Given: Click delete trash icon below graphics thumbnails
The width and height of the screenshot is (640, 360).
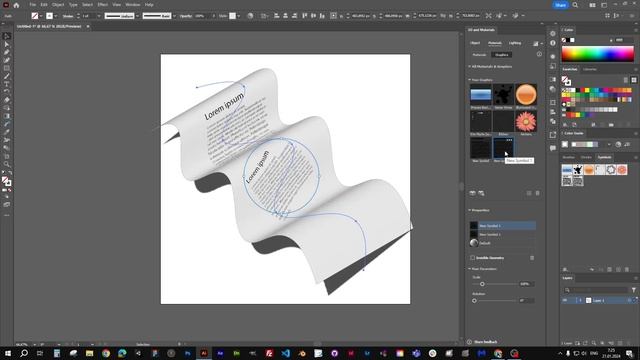Looking at the screenshot, I should click(538, 193).
